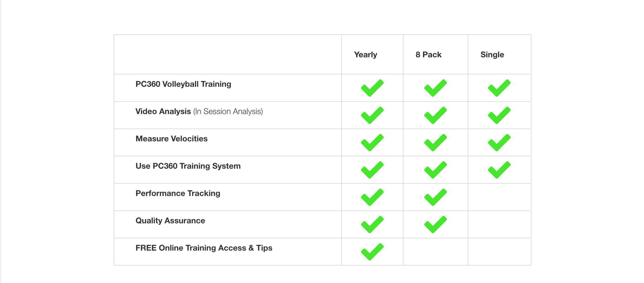Click the Yearly checkmark for Performance Tracking
Image resolution: width=644 pixels, height=283 pixels.
[x=372, y=197]
